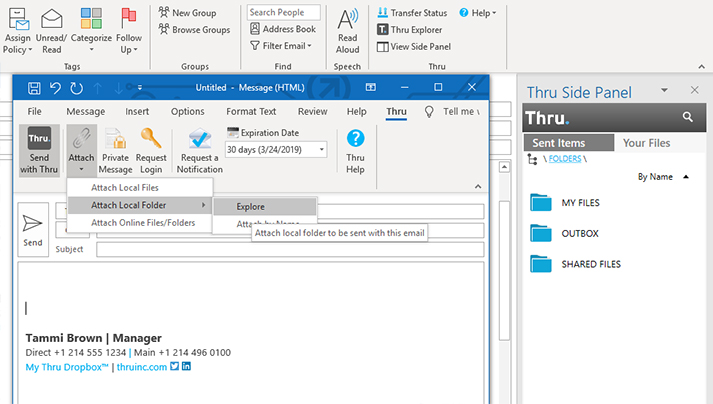Viewport: 713px width, 404px height.
Task: Create a New Group
Action: (x=187, y=13)
